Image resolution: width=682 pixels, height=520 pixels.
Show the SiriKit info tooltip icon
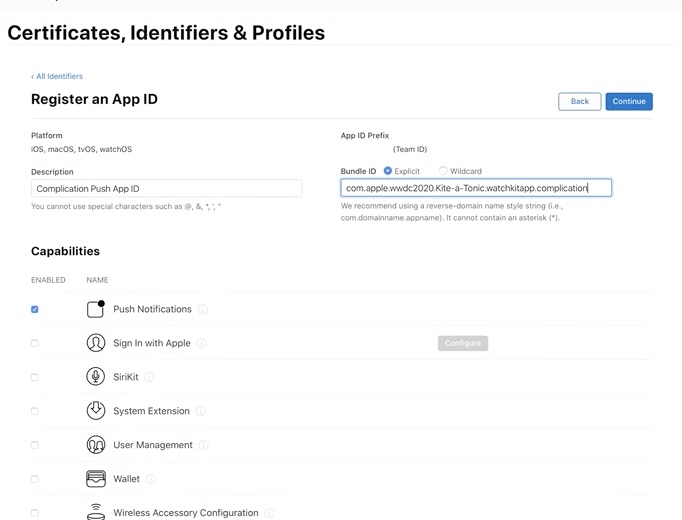(149, 377)
